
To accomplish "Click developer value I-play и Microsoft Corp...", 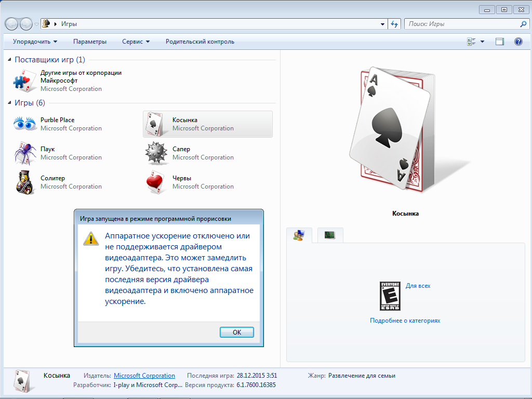I will click(x=148, y=385).
